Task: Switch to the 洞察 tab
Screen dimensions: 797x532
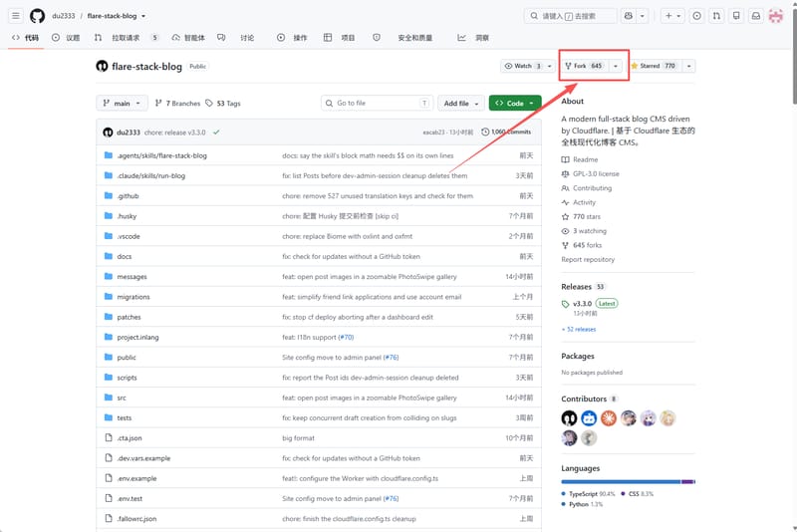Action: tap(473, 38)
